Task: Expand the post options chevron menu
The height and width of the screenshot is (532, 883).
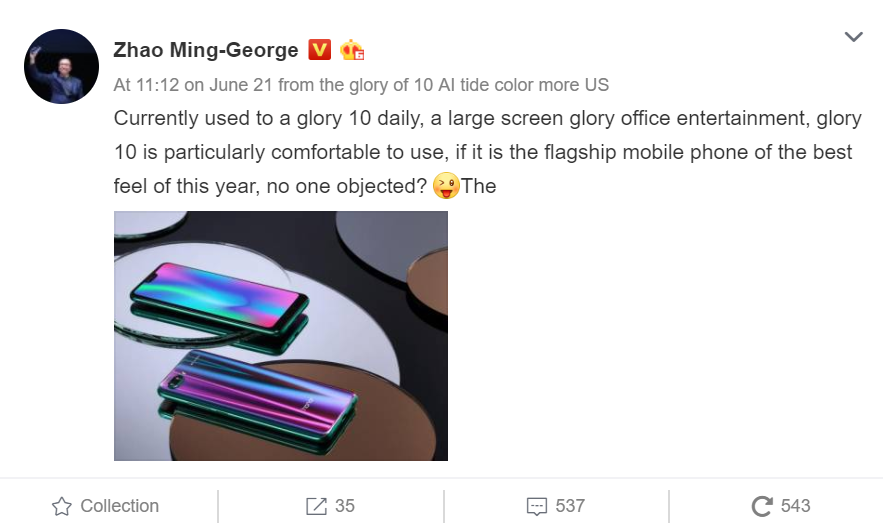Action: pyautogui.click(x=853, y=37)
